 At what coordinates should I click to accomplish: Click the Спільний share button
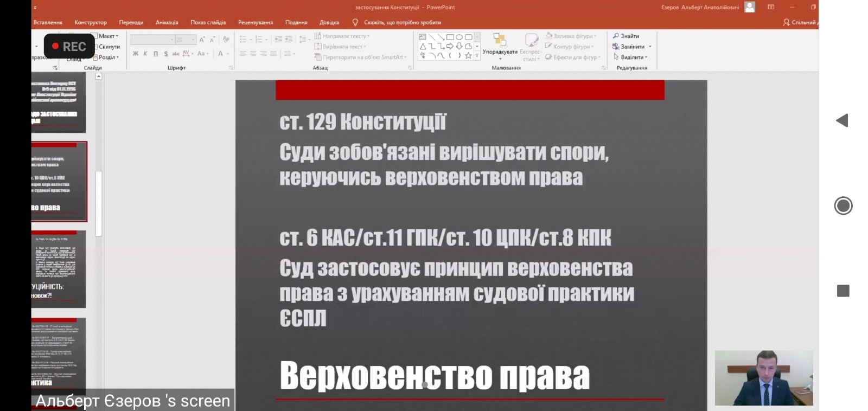point(800,22)
